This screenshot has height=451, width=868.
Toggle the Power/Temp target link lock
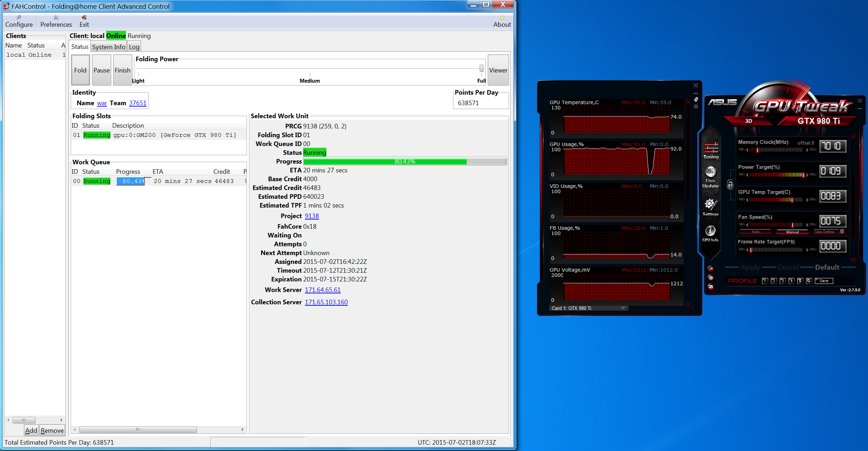[x=730, y=185]
